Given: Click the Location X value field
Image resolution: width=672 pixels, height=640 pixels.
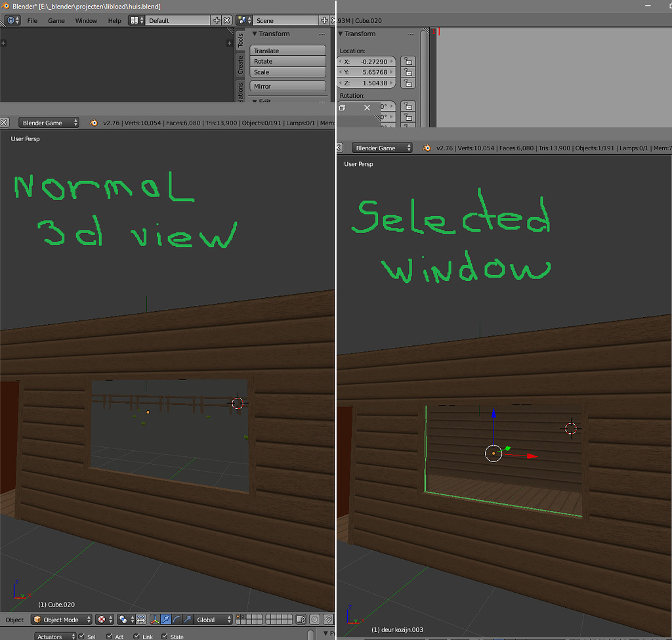Looking at the screenshot, I should tap(366, 62).
